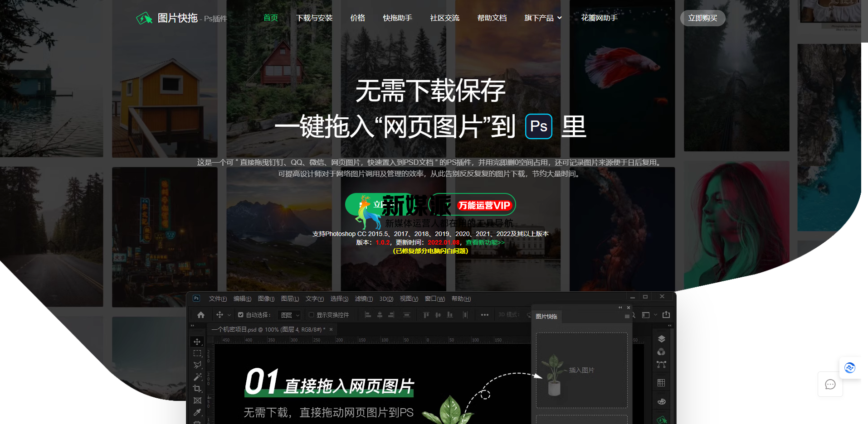
Task: Click the Align horizontal centers icon
Action: click(x=380, y=315)
